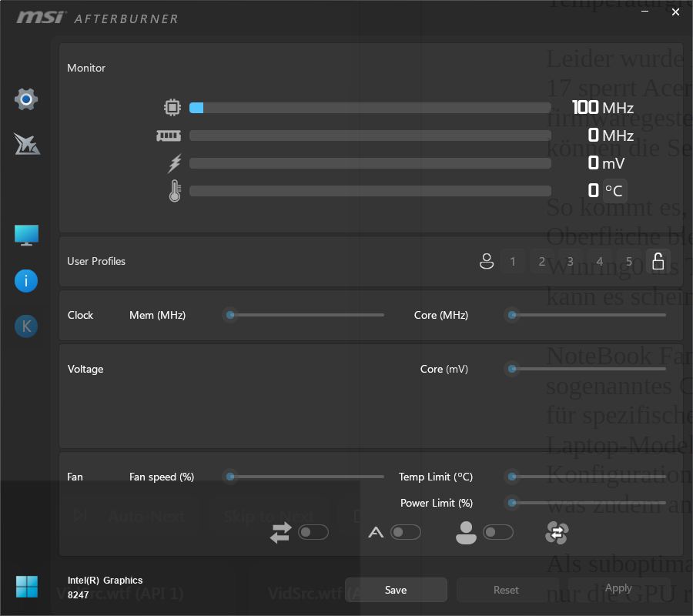Enable the link/sync arrows toggle
Screen dimensions: 693x616
313,532
